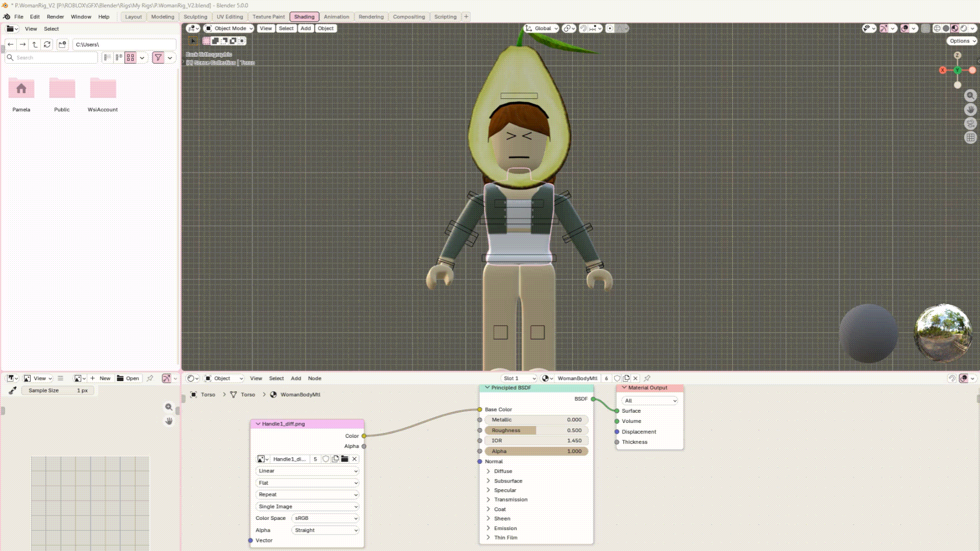Switch to the UV Editing workspace tab

click(x=230, y=17)
